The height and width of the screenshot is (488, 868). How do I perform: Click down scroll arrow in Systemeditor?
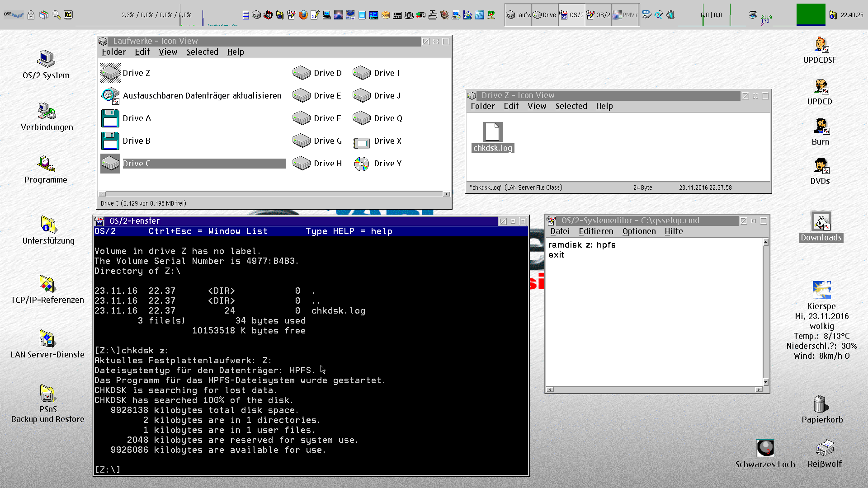pyautogui.click(x=765, y=382)
